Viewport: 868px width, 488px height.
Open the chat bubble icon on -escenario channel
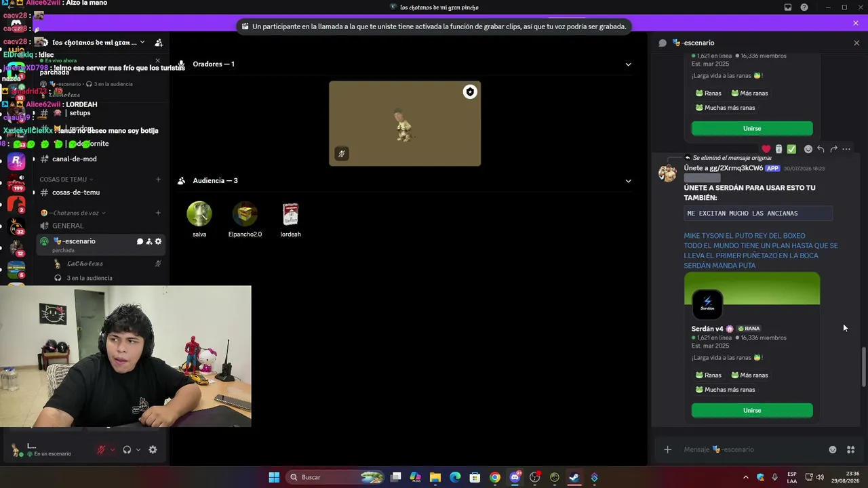[x=140, y=241]
